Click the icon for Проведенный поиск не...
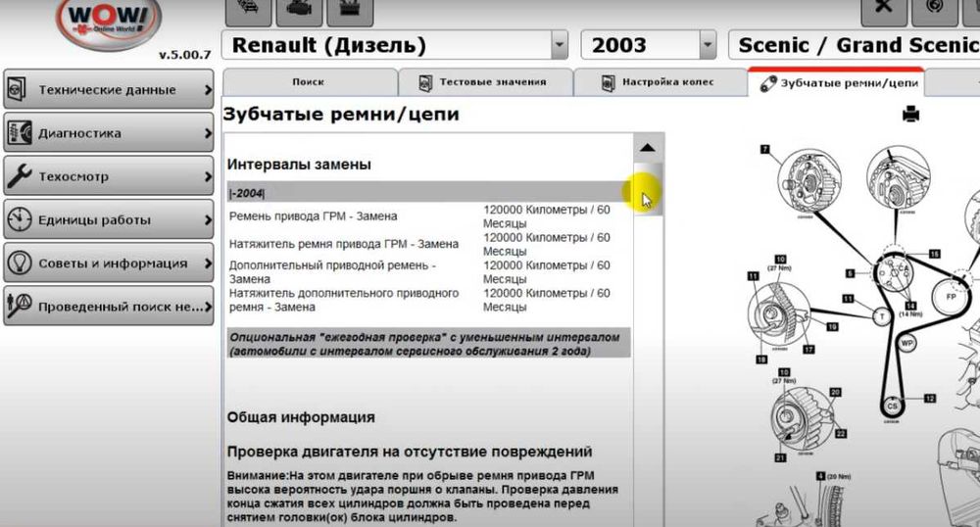This screenshot has height=527, width=980. pos(19,306)
